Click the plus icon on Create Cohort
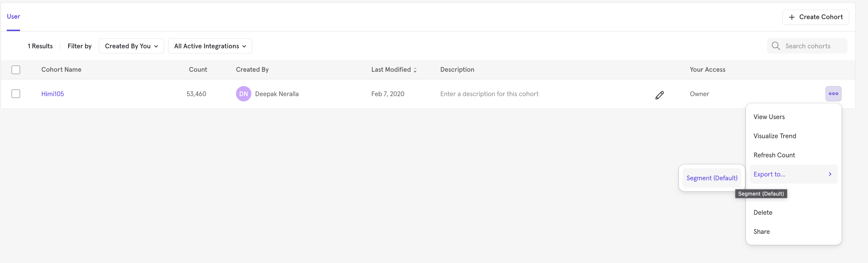This screenshot has height=263, width=868. tap(791, 17)
